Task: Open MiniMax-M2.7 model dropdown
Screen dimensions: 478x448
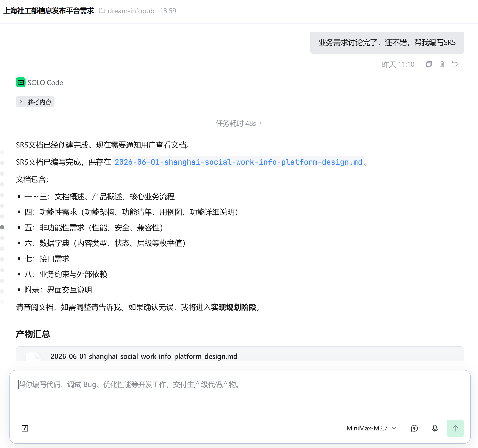Action: click(x=371, y=428)
